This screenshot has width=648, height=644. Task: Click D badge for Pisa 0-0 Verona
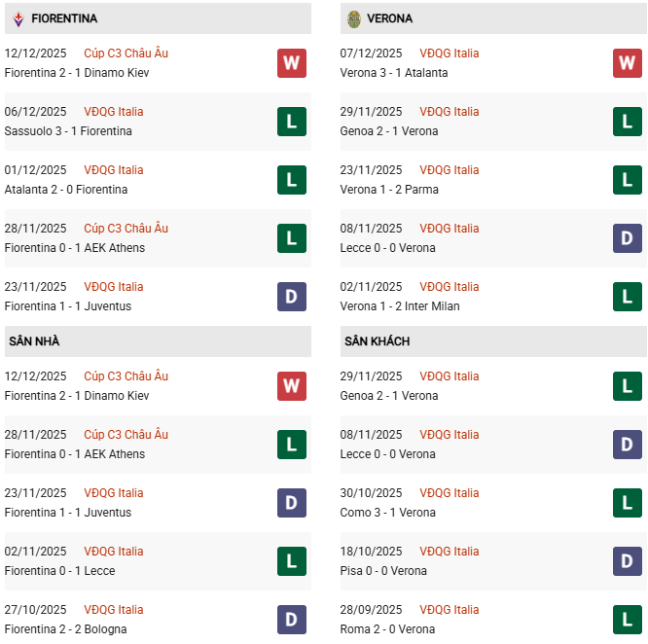[x=628, y=561]
